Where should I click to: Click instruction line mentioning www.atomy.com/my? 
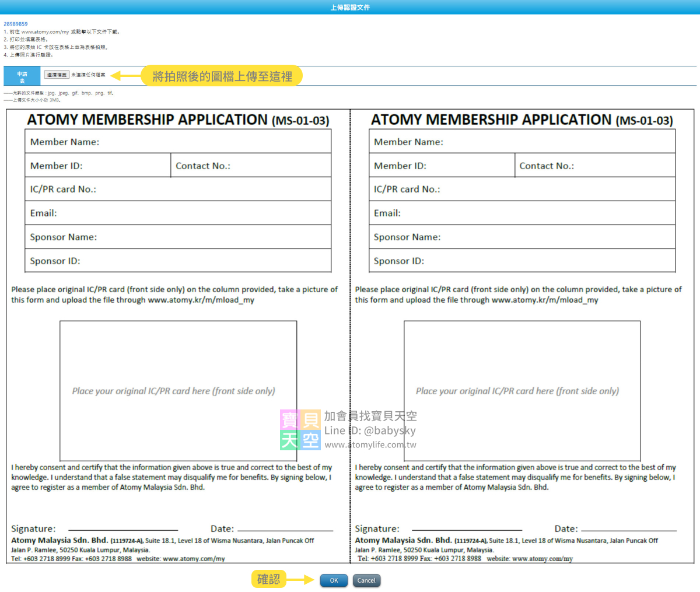(x=62, y=31)
